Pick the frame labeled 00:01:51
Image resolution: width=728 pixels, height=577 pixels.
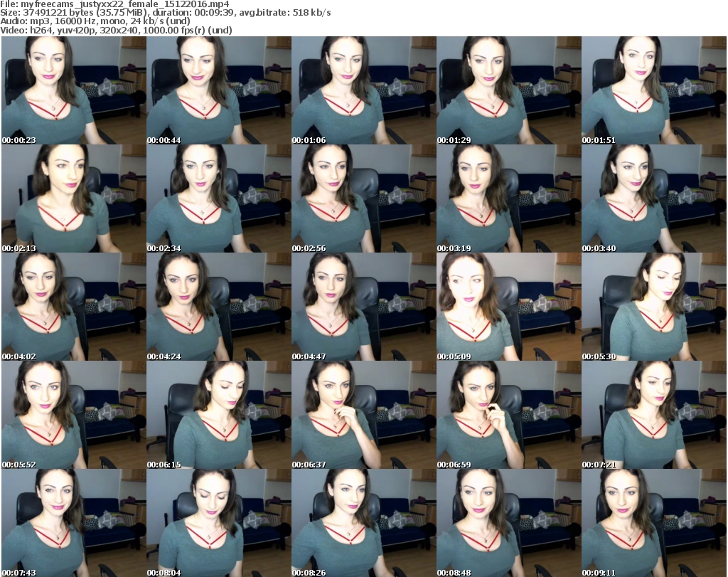click(x=653, y=90)
